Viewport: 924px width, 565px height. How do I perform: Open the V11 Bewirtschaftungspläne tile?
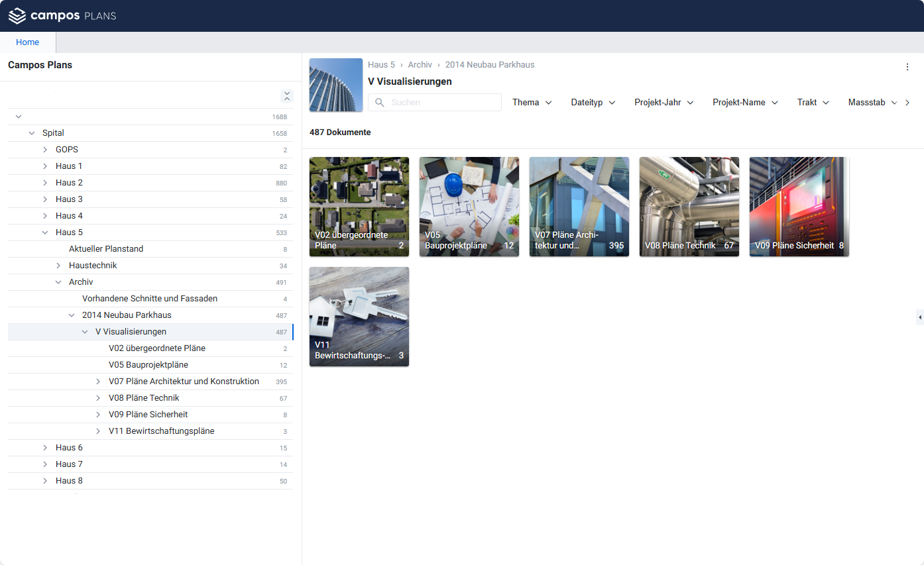point(359,317)
